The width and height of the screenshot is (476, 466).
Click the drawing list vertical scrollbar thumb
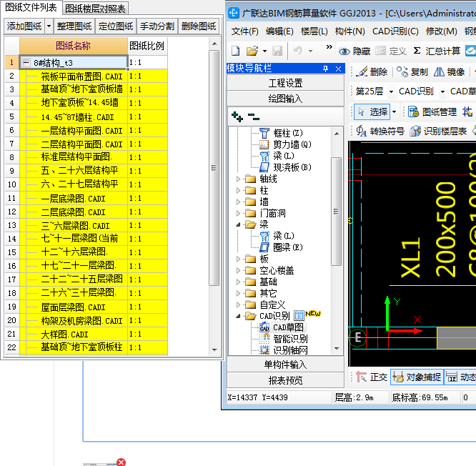coord(214,168)
